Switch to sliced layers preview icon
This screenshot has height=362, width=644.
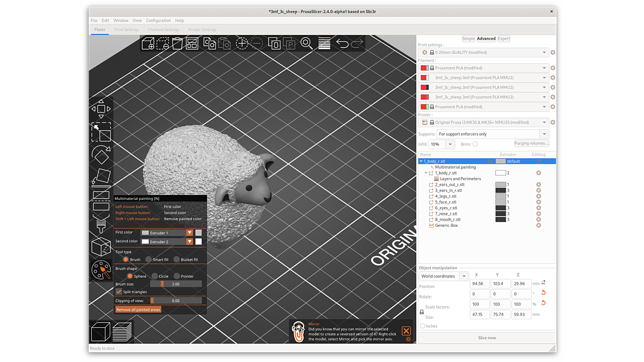(122, 332)
